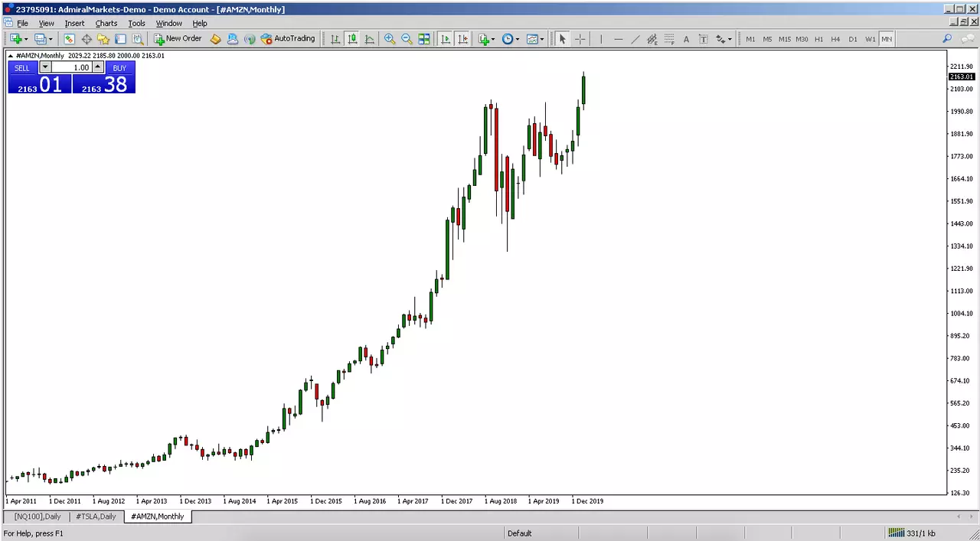Open the Help menu
The width and height of the screenshot is (980, 541).
pyautogui.click(x=200, y=23)
